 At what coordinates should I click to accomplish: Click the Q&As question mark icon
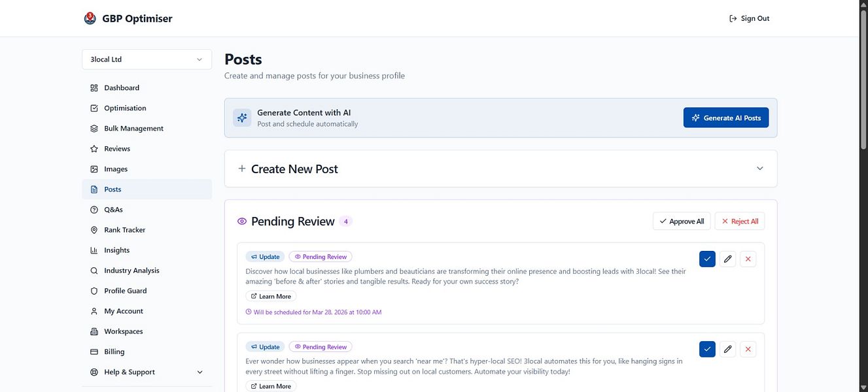tap(94, 209)
